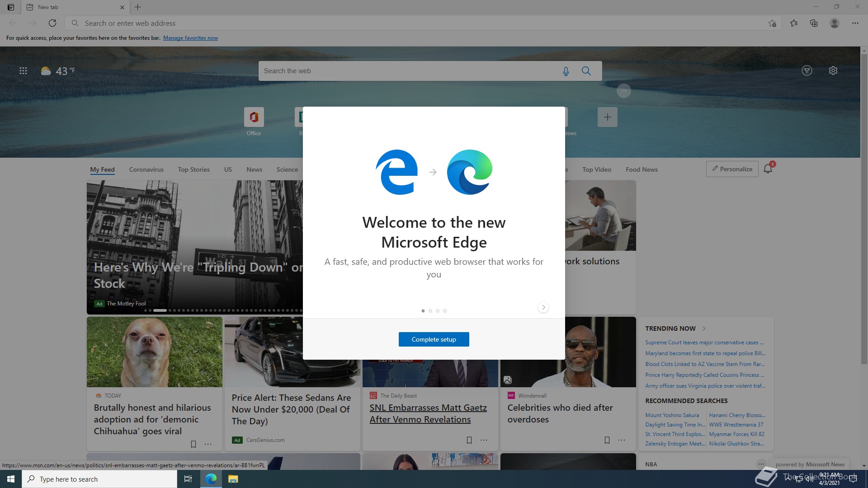Image resolution: width=868 pixels, height=488 pixels.
Task: Open Microsoft Rewards medal icon
Action: tap(807, 70)
